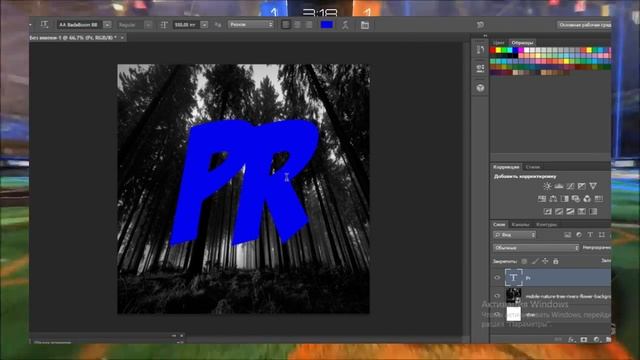Viewport: 640px width, 360px height.
Task: Toggle lock transparent pixels
Action: 524,261
